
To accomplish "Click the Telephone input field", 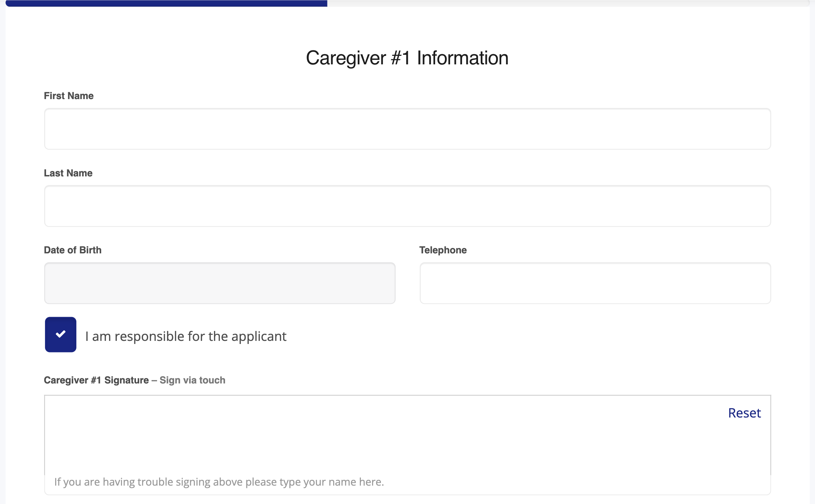I will (595, 283).
